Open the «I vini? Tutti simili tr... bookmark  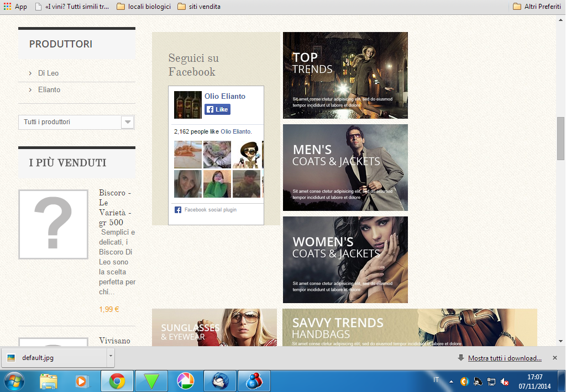click(x=72, y=7)
